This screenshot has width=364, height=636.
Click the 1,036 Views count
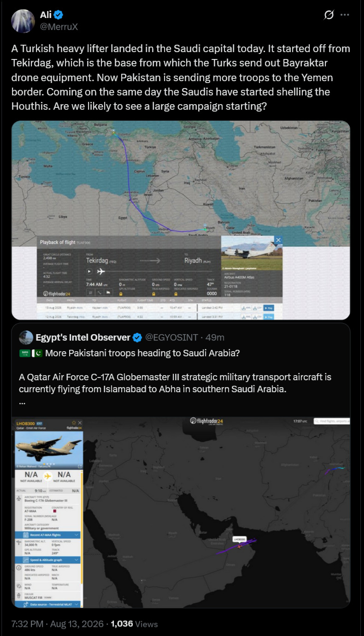(135, 624)
